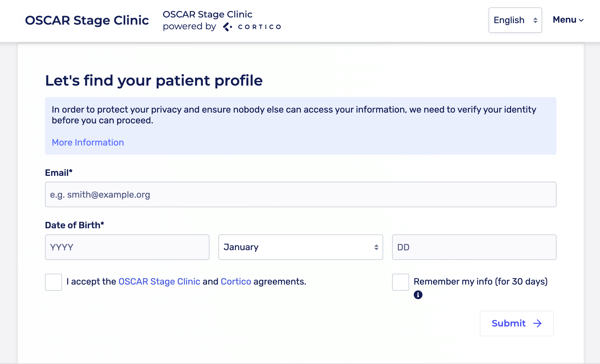Open the OSCAR Stage Clinic agreement link
This screenshot has width=600, height=364.
(x=159, y=282)
